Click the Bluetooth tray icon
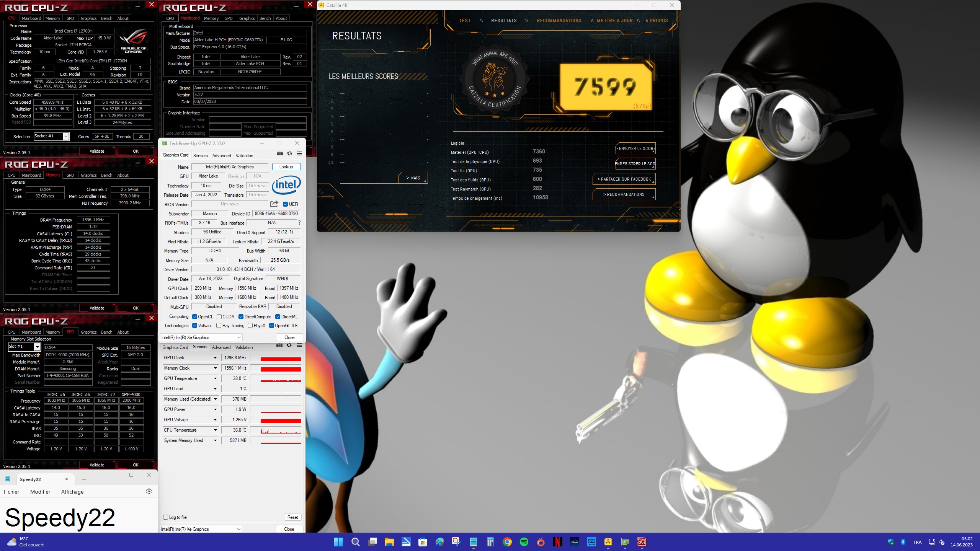The height and width of the screenshot is (551, 980). pos(903,542)
